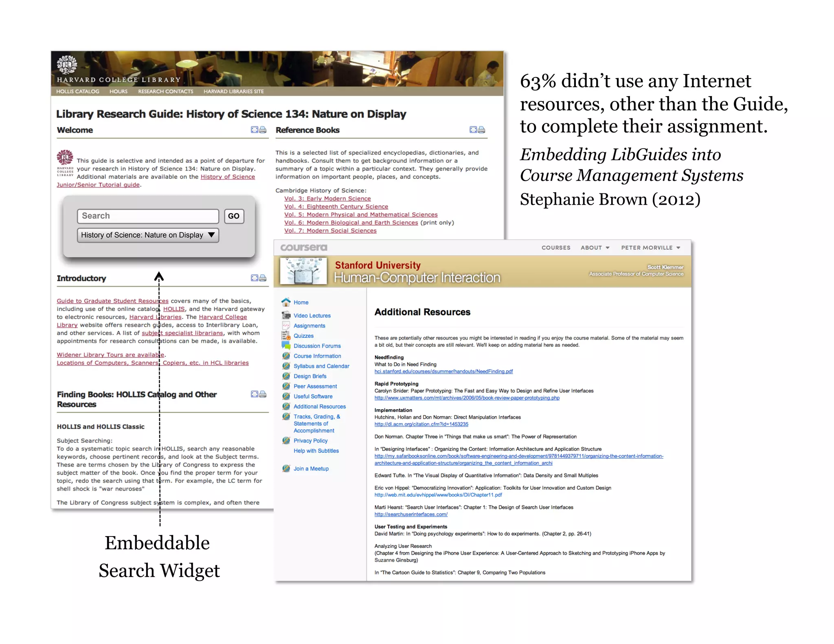Screen dimensions: 834x644
Task: Click the Assignments code icon
Action: [286, 325]
